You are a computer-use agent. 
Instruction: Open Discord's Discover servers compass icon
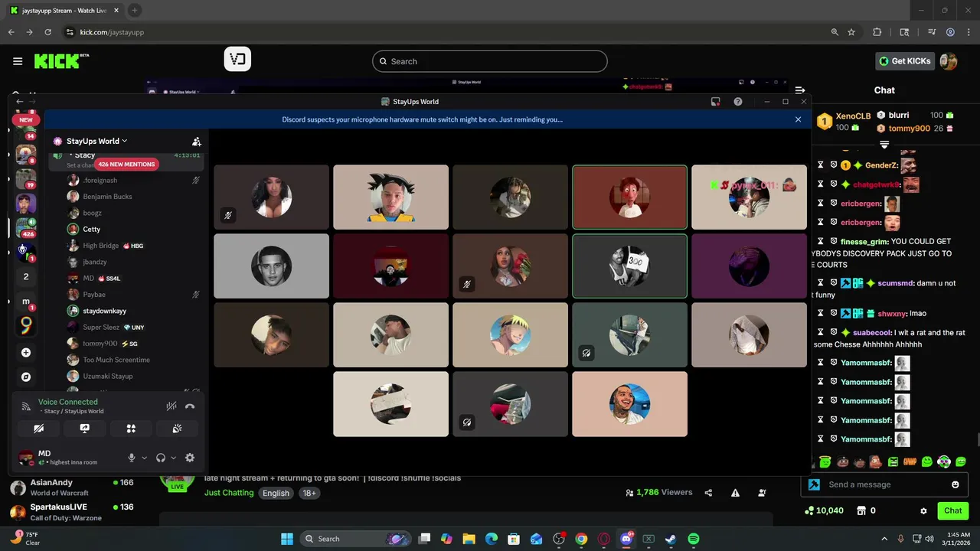pos(26,377)
